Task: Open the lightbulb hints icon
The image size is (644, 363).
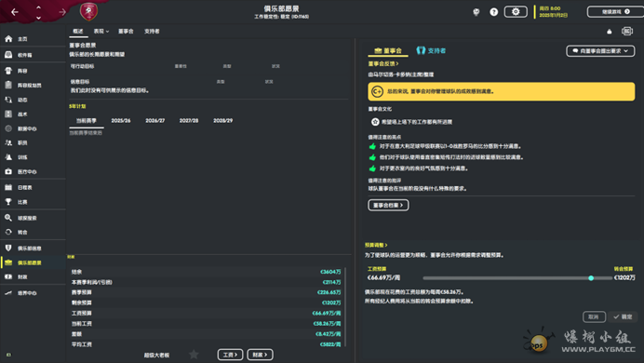Action: point(476,12)
